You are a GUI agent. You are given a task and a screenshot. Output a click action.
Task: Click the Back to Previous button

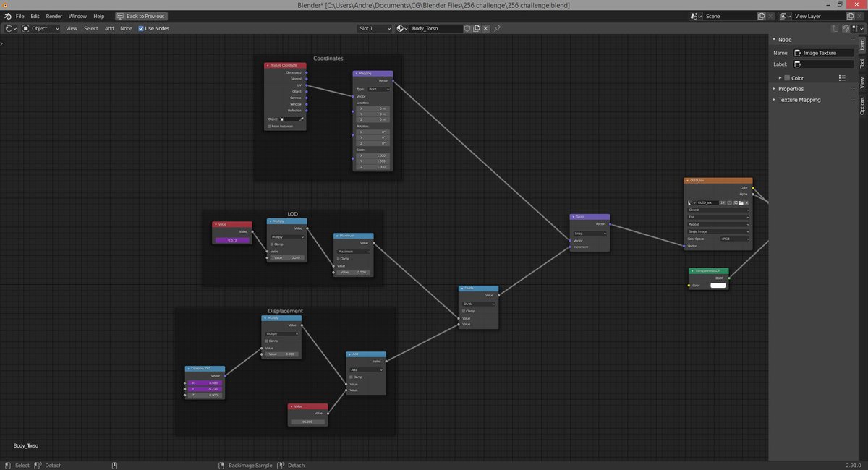(x=141, y=16)
